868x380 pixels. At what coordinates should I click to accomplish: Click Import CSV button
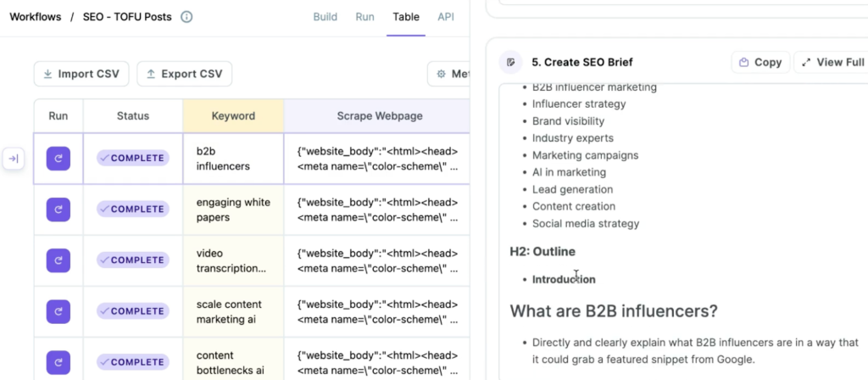(81, 74)
